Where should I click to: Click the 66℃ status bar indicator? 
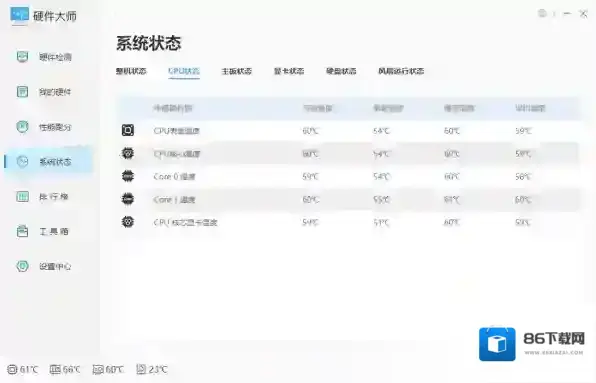pyautogui.click(x=65, y=369)
